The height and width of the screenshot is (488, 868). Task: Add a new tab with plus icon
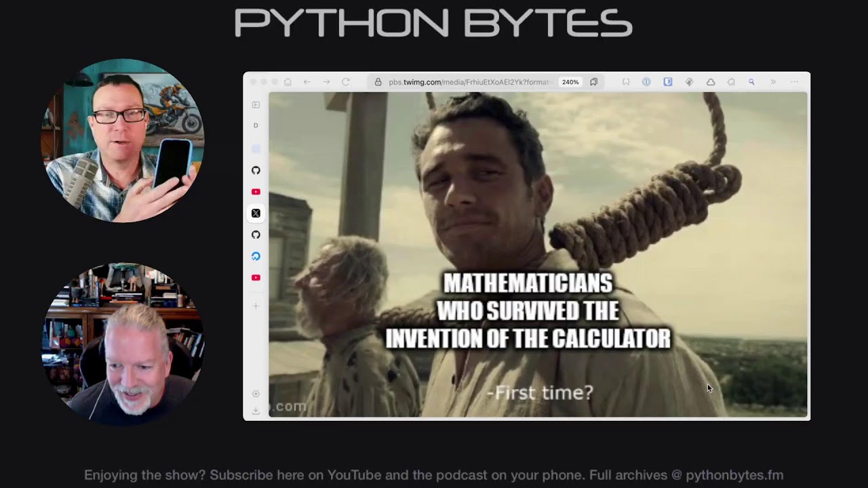256,306
